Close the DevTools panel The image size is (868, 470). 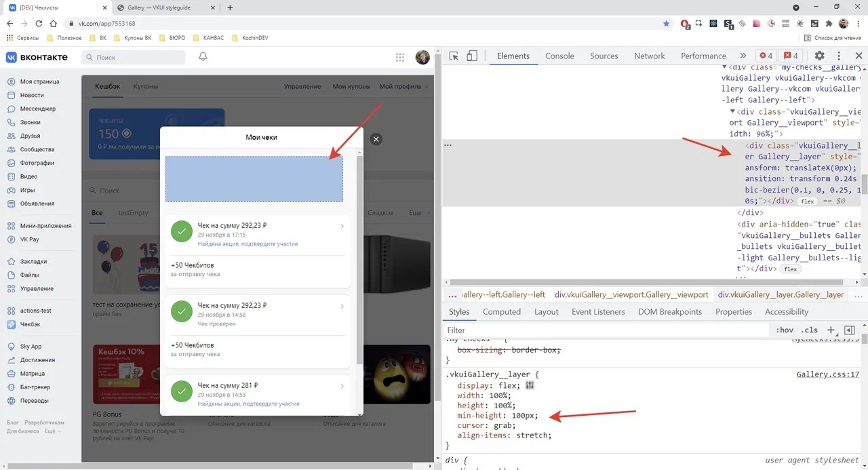(x=858, y=56)
